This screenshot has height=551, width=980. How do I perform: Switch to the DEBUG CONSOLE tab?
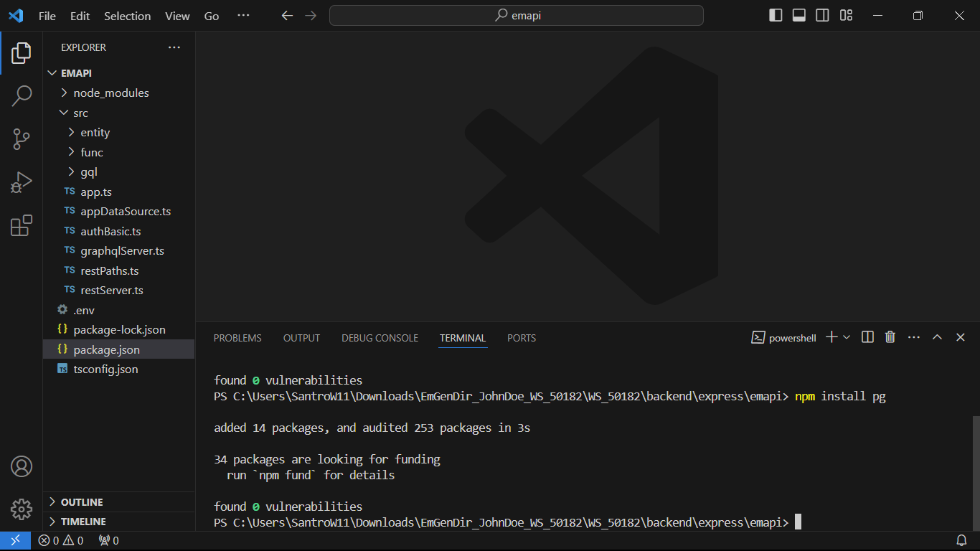380,338
